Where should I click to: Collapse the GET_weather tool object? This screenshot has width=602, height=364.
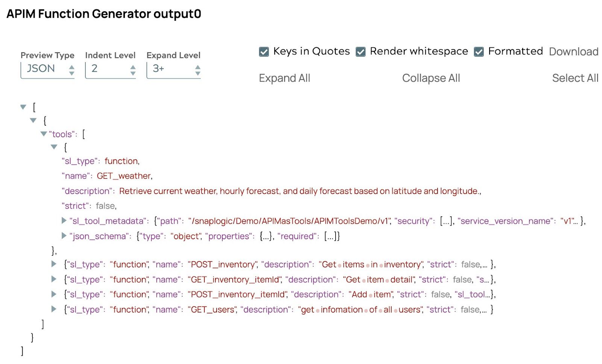tap(54, 147)
